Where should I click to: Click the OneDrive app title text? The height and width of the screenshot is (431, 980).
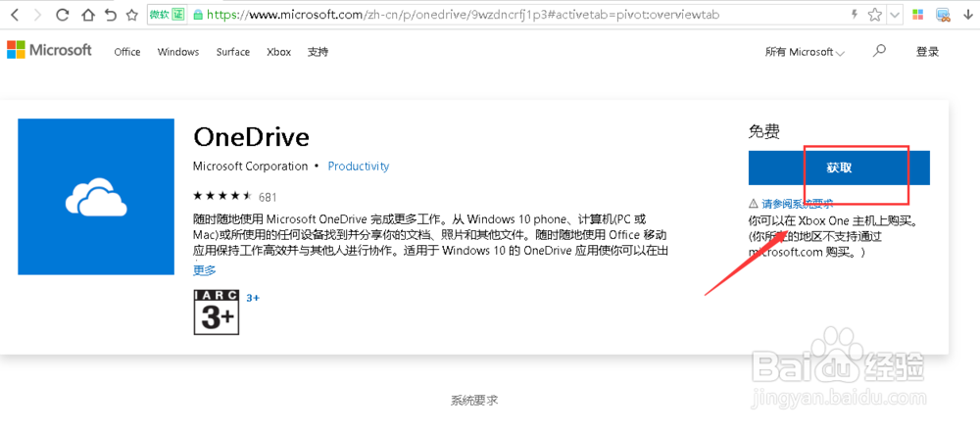point(251,136)
